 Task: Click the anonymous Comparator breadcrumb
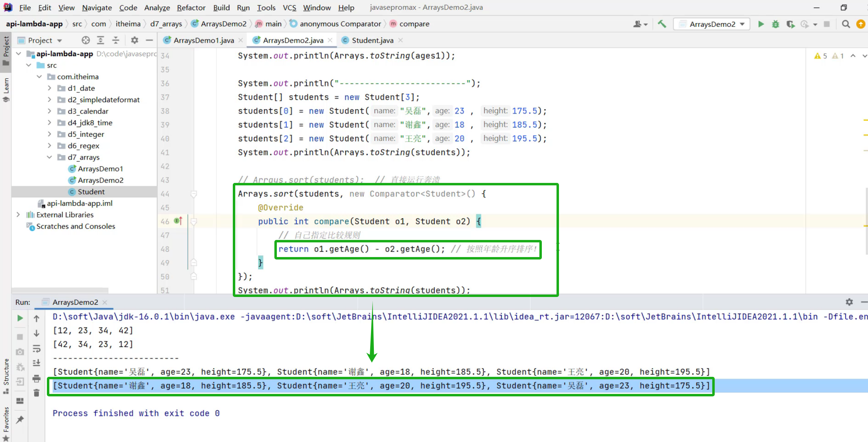(x=340, y=24)
